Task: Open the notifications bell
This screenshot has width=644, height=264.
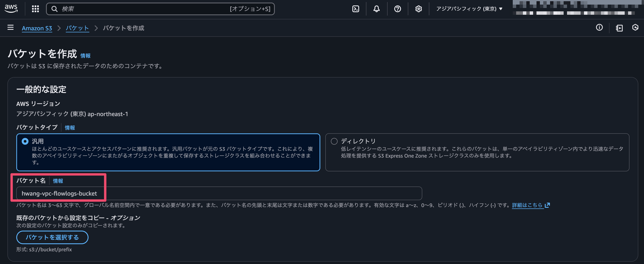Action: click(x=376, y=9)
